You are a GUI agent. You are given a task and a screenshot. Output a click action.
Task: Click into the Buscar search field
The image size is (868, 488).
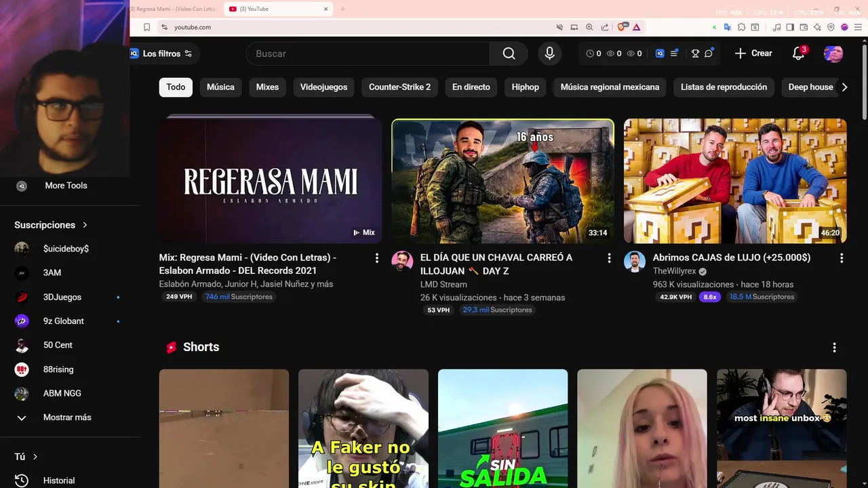(x=368, y=54)
